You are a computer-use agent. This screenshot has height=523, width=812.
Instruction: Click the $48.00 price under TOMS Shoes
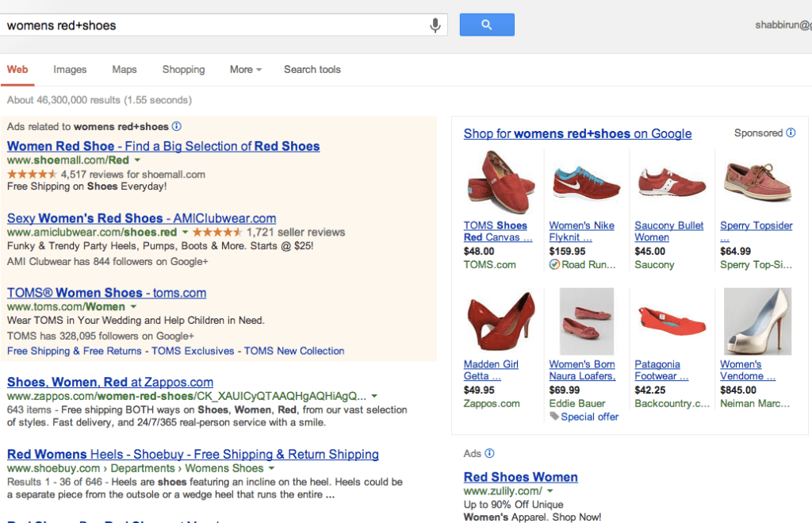[479, 251]
